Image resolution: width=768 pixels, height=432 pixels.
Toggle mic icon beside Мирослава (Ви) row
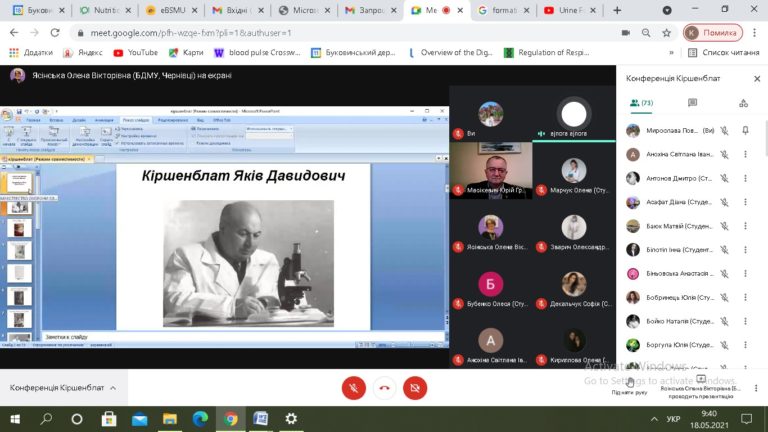click(x=724, y=130)
